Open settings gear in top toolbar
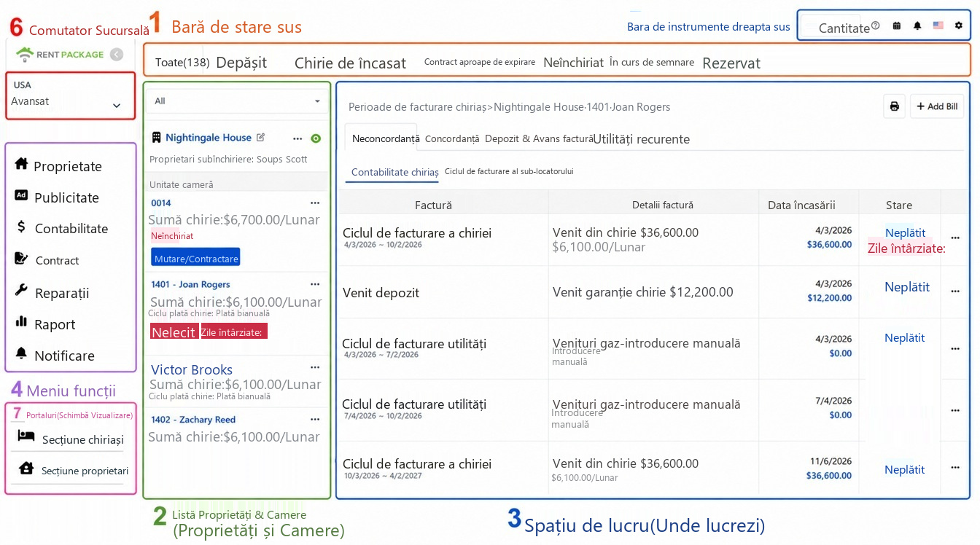 [958, 26]
